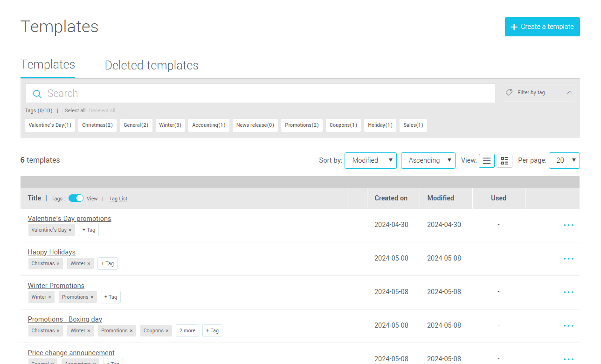Image resolution: width=601 pixels, height=364 pixels.
Task: Switch to grid view layout
Action: pos(504,160)
